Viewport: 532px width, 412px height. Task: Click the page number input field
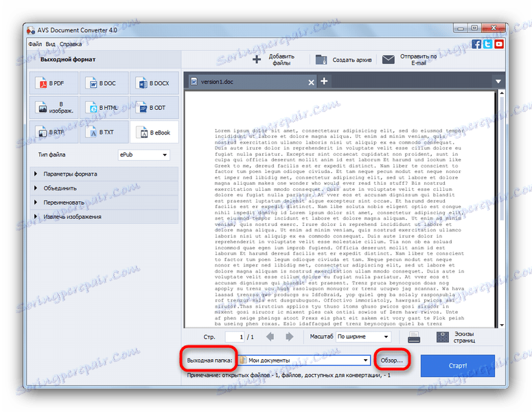click(235, 336)
